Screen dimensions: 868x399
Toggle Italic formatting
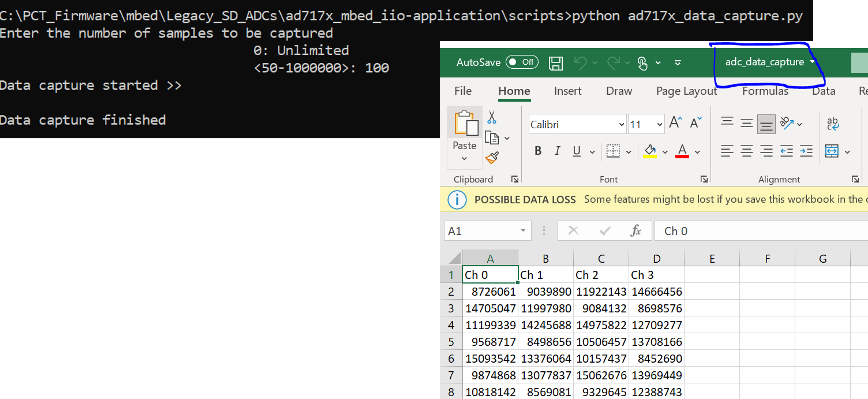click(557, 151)
